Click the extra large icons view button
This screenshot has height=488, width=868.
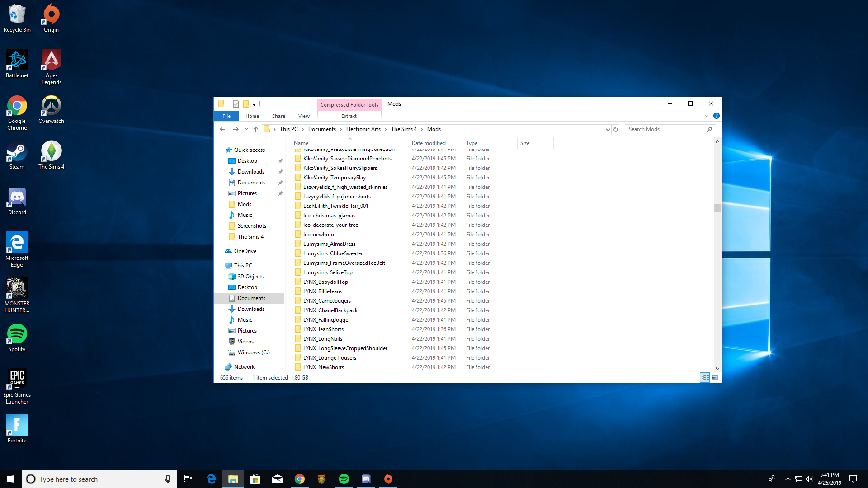715,377
